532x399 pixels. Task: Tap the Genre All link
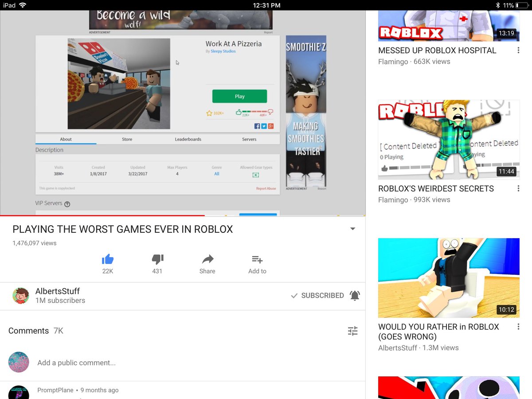[217, 174]
